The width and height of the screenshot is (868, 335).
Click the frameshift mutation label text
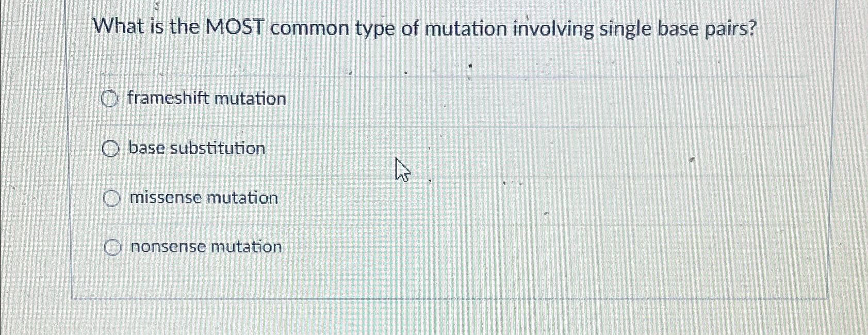click(x=207, y=99)
